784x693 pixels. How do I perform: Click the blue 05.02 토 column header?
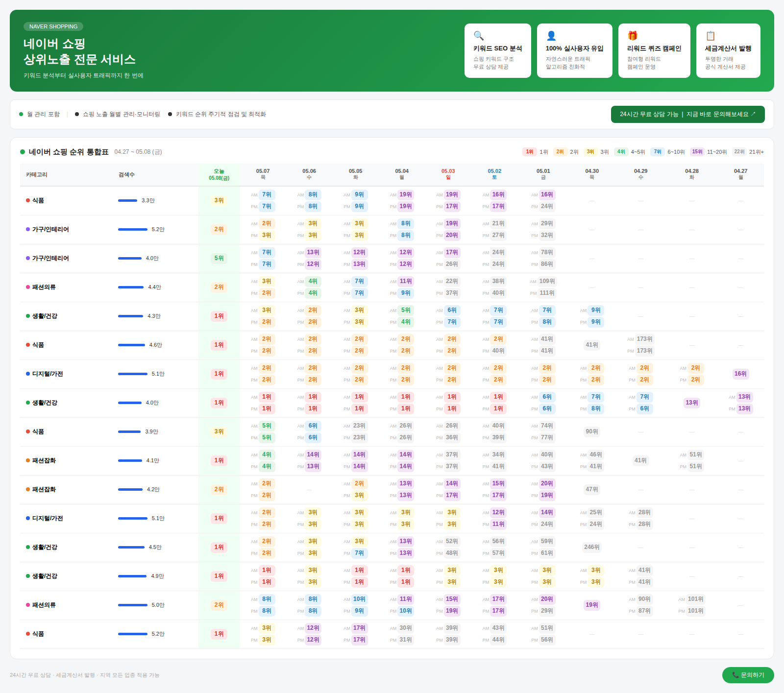[494, 174]
